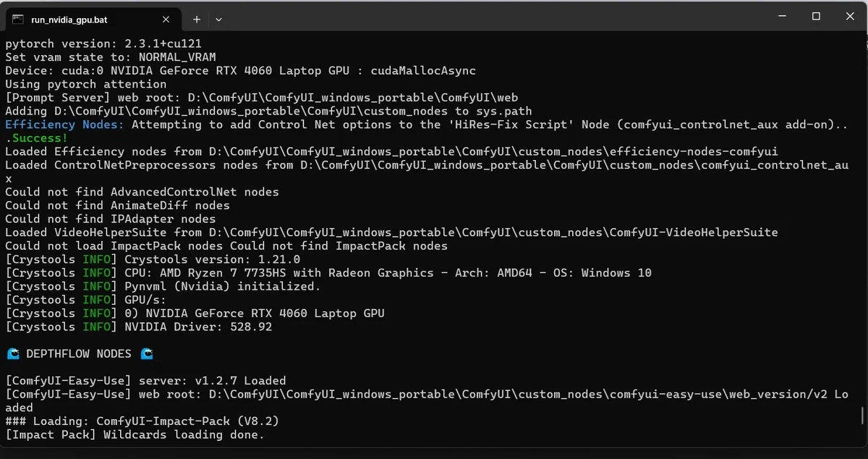Image resolution: width=868 pixels, height=459 pixels.
Task: Click the blue 'Efficiency Nodes:' text
Action: click(64, 125)
